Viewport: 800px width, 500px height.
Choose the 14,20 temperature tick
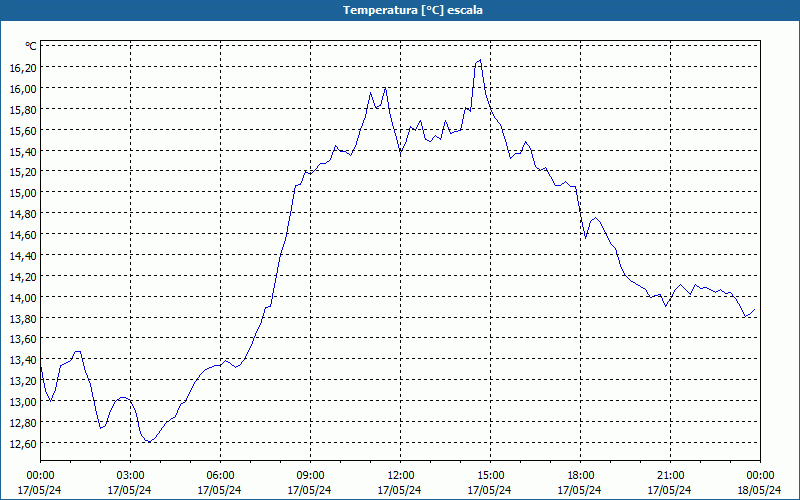pos(23,276)
